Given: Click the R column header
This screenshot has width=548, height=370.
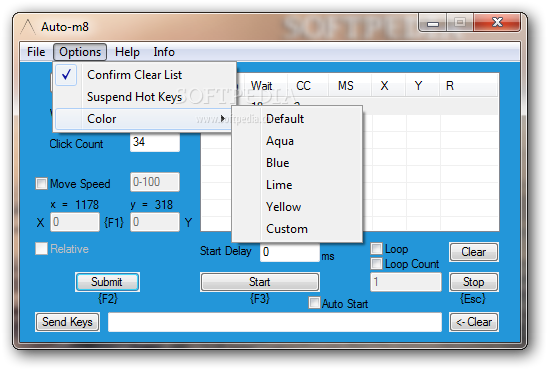Looking at the screenshot, I should [468, 86].
